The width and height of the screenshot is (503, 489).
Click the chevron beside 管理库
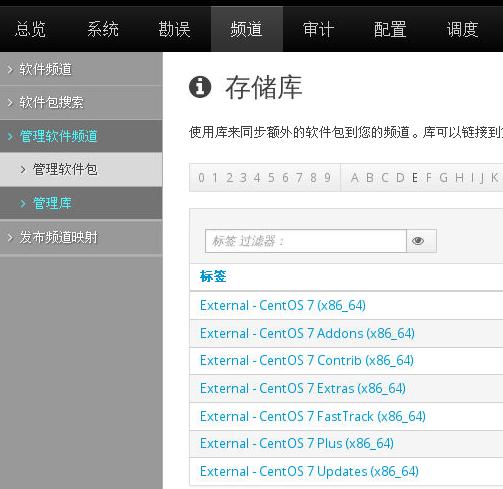[23, 203]
